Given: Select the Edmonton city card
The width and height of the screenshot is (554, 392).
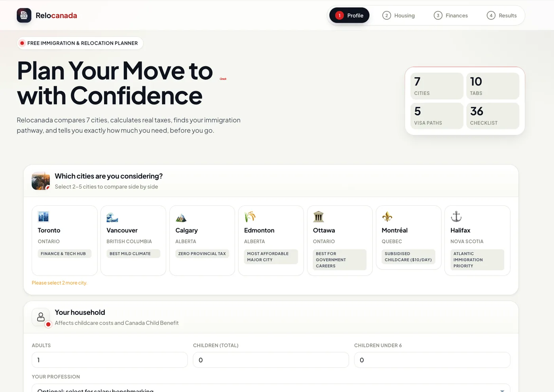Looking at the screenshot, I should click(271, 241).
